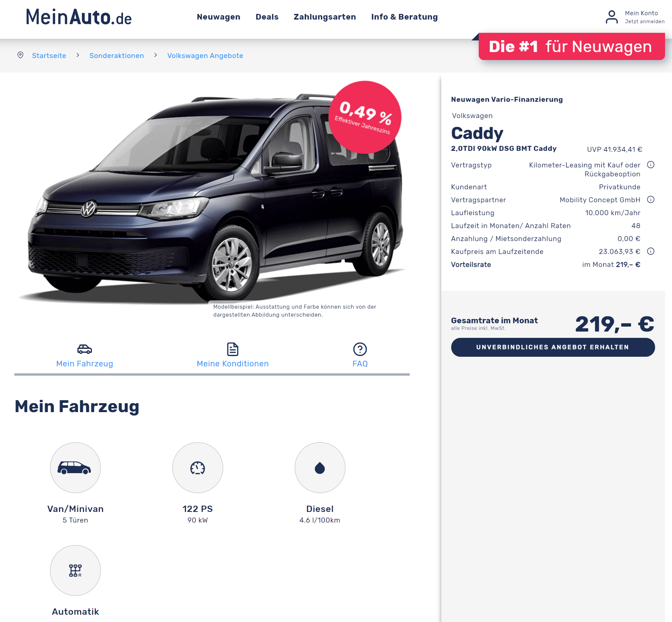Image resolution: width=672 pixels, height=622 pixels.
Task: Click the Automatik gearbox icon
Action: click(75, 570)
